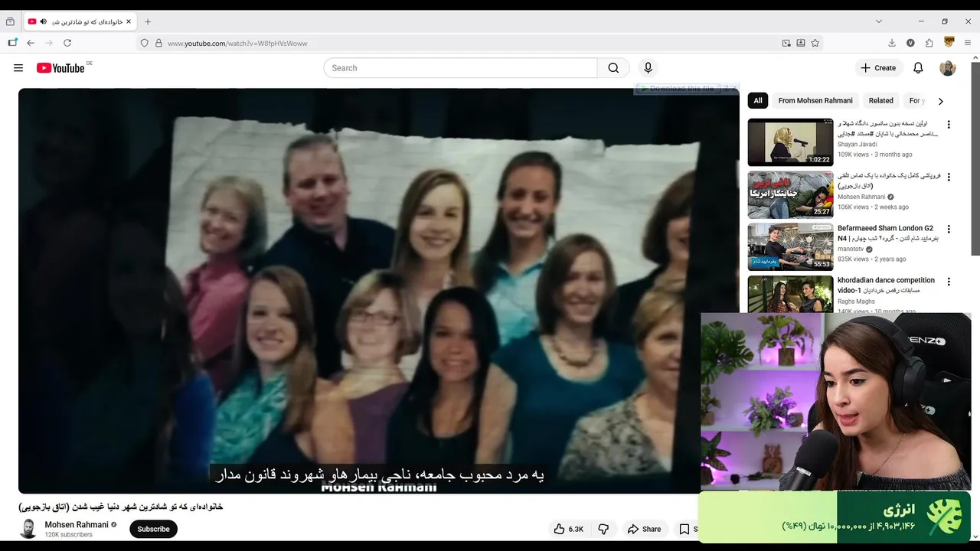Open Befarmaeed Sham London thumbnail
The width and height of the screenshot is (980, 551).
coord(790,246)
